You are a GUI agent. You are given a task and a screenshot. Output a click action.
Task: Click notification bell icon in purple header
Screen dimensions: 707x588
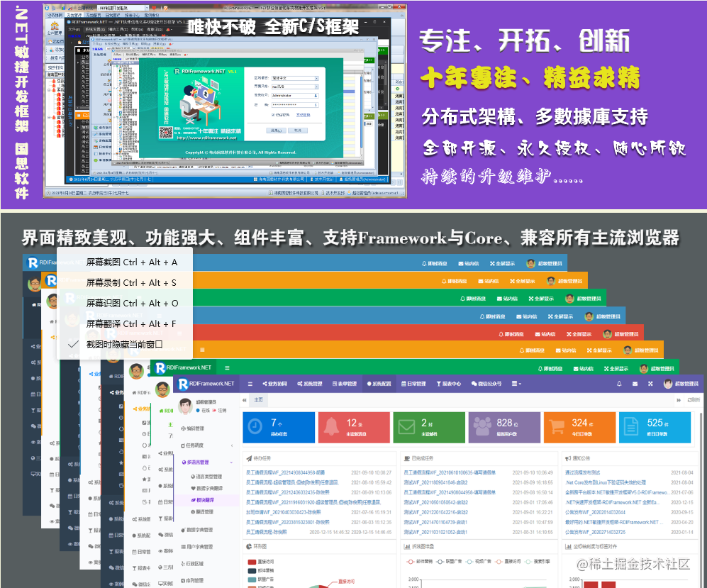point(619,384)
